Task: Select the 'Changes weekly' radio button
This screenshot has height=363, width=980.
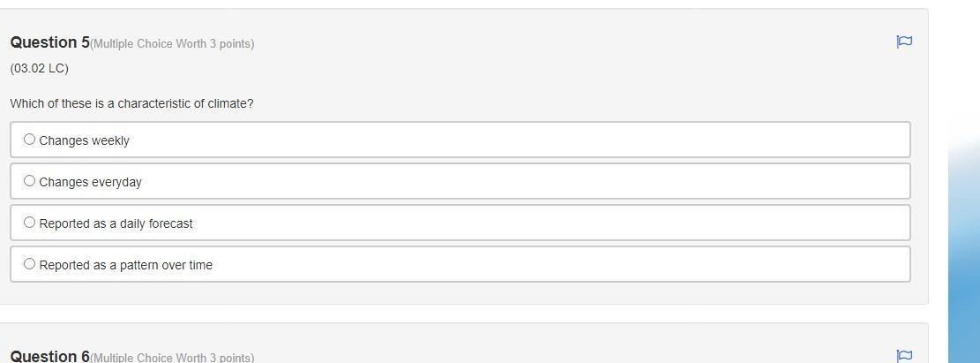Action: coord(29,140)
